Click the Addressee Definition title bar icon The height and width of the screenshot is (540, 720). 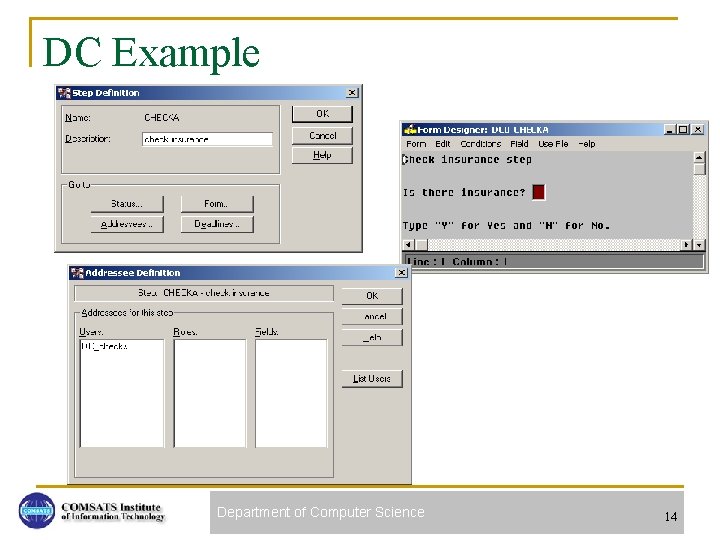[x=77, y=273]
